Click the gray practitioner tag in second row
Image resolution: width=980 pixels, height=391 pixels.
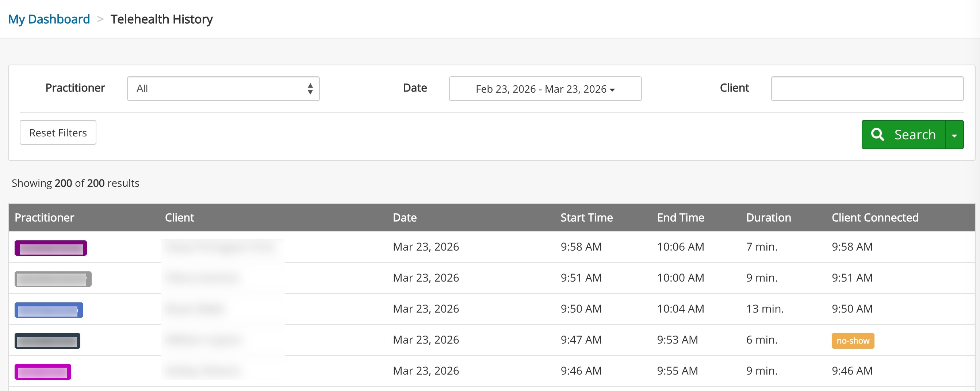tap(53, 279)
